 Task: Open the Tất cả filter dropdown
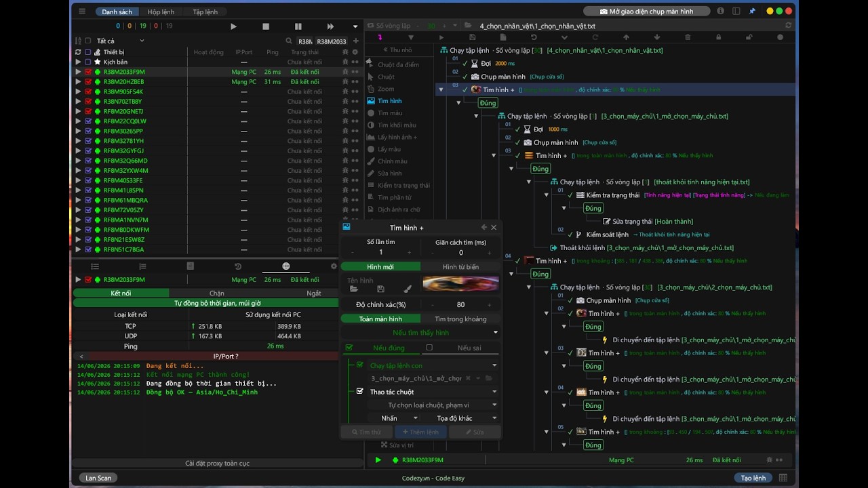tap(119, 41)
